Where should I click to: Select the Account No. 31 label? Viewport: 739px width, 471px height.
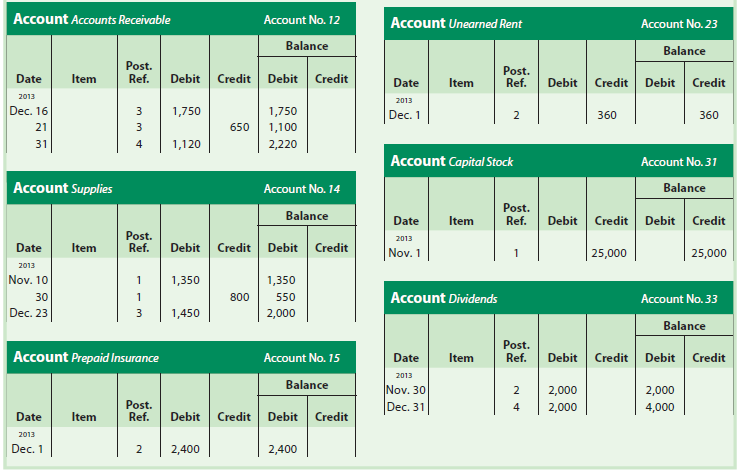click(679, 162)
